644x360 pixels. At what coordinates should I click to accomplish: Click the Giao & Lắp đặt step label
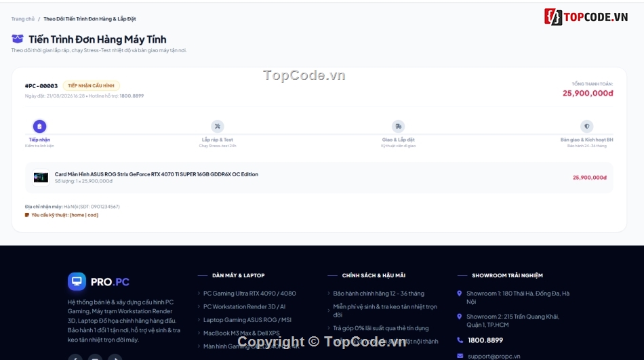398,140
